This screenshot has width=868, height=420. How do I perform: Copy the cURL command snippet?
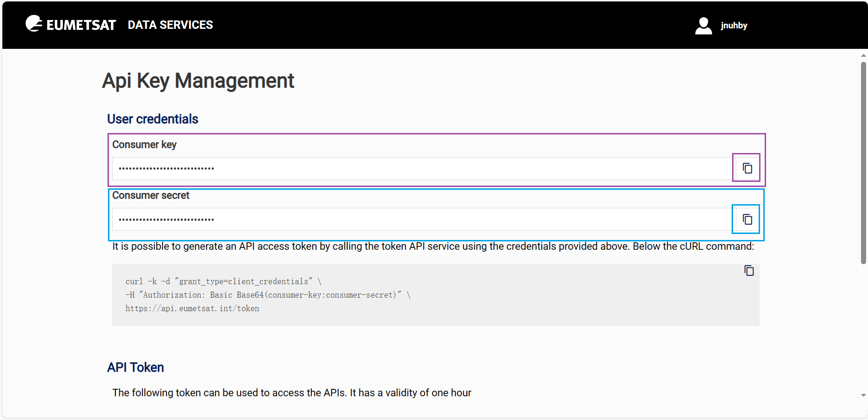[x=749, y=270]
